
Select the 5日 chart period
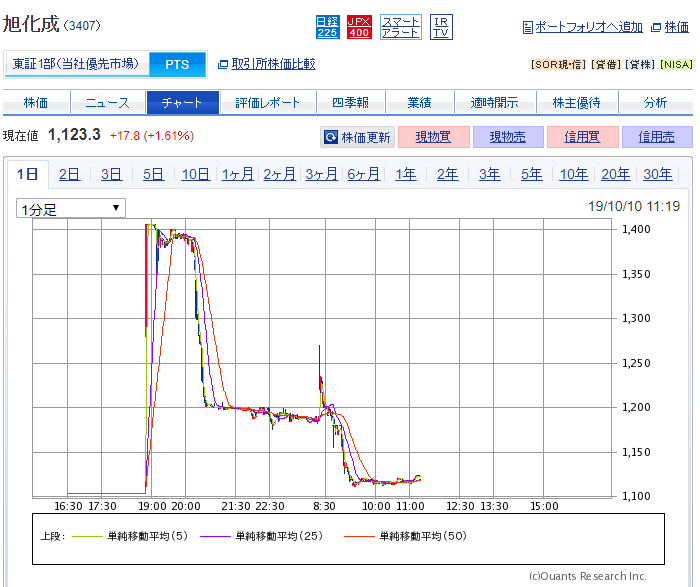click(x=154, y=174)
